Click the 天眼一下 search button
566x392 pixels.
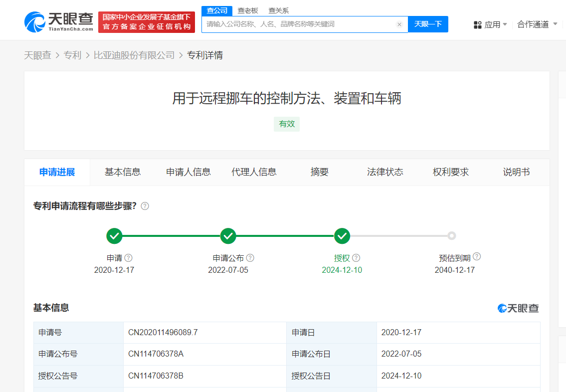(428, 24)
